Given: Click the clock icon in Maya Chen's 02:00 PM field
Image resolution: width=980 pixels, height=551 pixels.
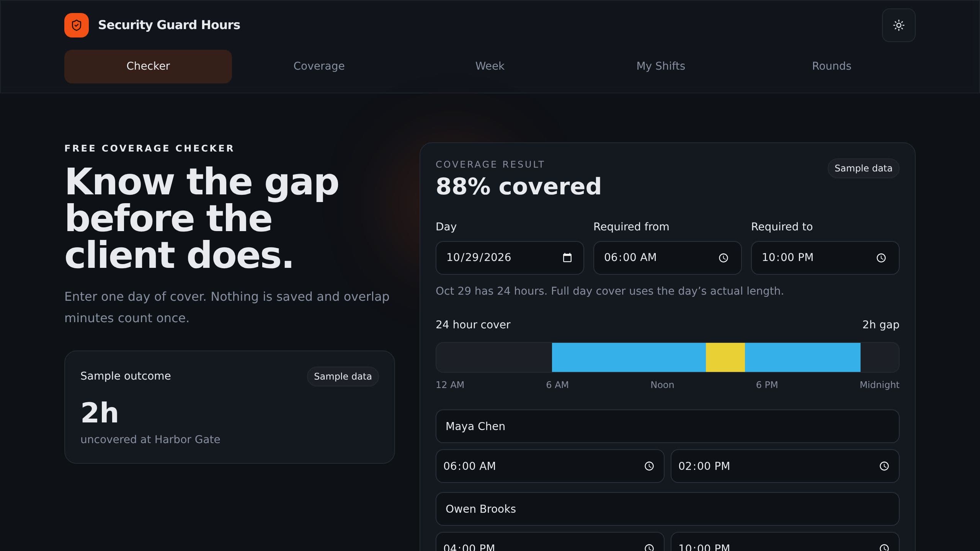Looking at the screenshot, I should (x=884, y=466).
